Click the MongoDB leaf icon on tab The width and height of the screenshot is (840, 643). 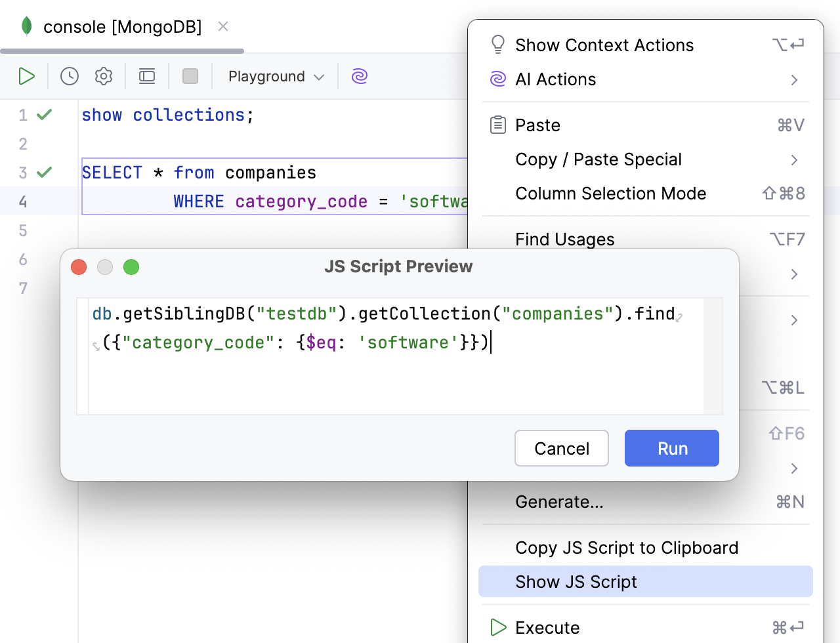click(27, 26)
